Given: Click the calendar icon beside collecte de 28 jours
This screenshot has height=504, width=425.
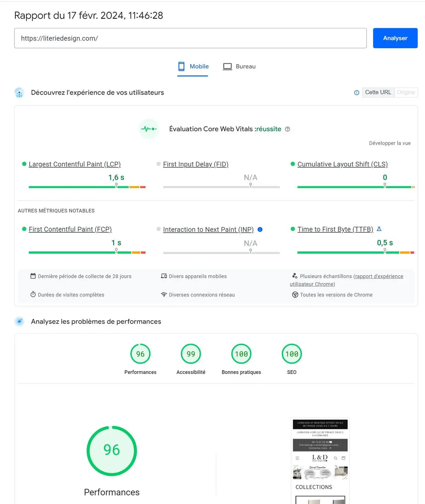Looking at the screenshot, I should (x=33, y=276).
